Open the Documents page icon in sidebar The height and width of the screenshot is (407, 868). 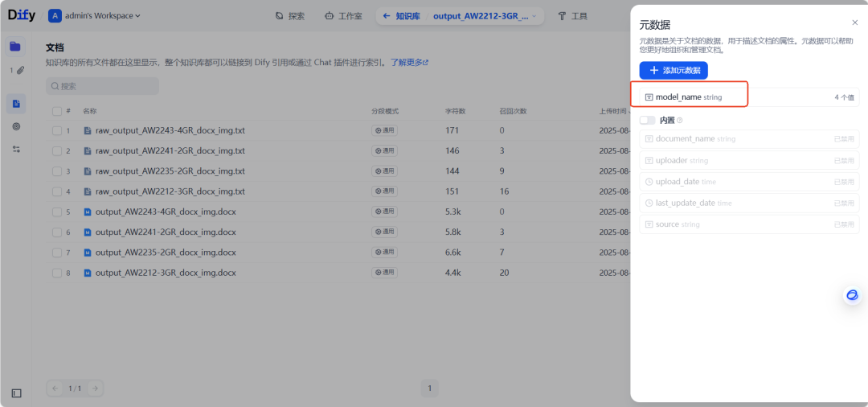[x=15, y=104]
